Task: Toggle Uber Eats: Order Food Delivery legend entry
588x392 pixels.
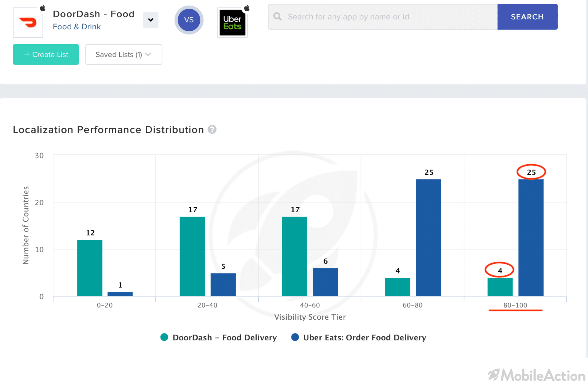Action: (x=359, y=338)
